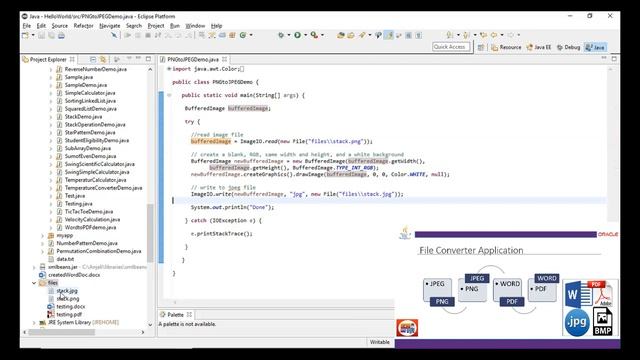Open the New file dropdown arrow

pos(33,36)
